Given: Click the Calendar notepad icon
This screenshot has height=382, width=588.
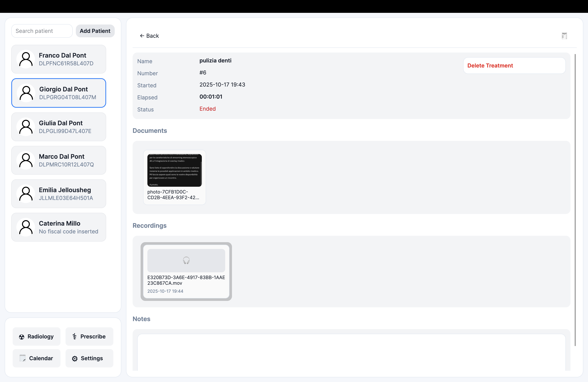Looking at the screenshot, I should 23,358.
